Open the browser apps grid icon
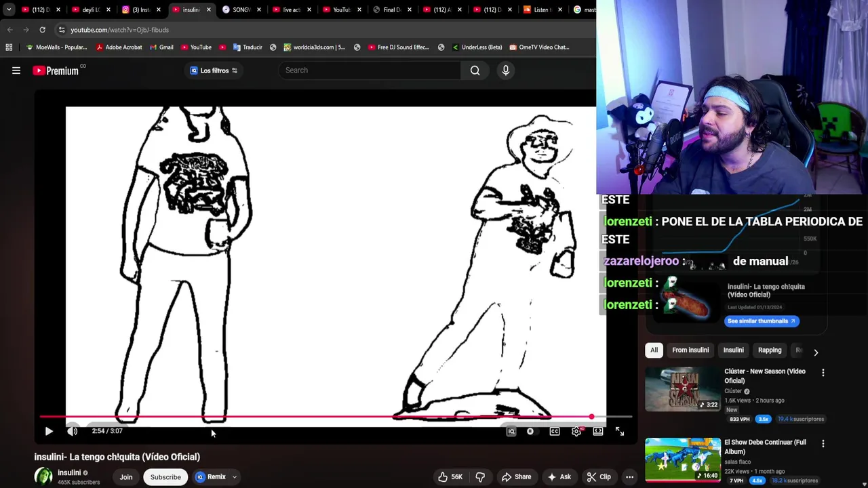The width and height of the screenshot is (868, 488). tap(9, 47)
